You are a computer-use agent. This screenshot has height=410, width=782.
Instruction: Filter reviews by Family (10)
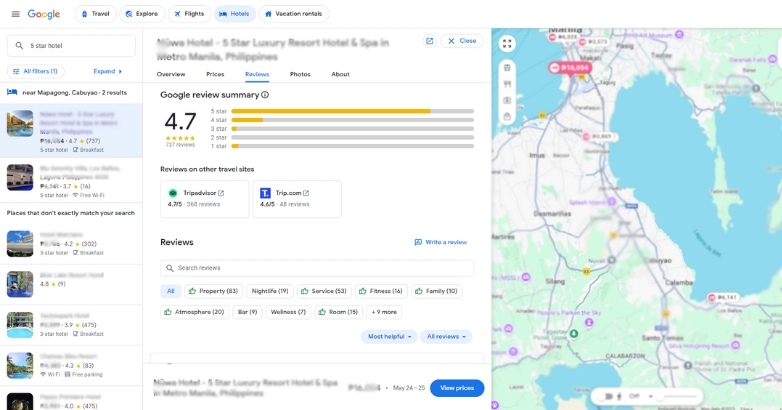[437, 291]
